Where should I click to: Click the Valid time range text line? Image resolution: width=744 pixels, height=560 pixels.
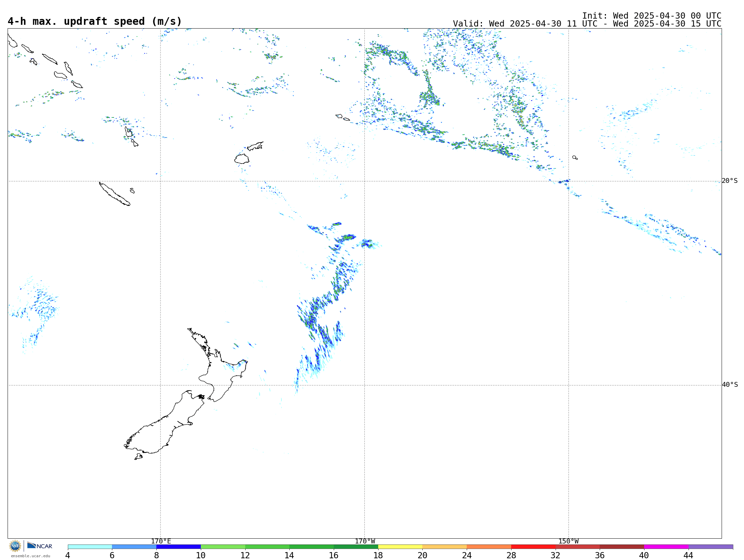point(587,24)
